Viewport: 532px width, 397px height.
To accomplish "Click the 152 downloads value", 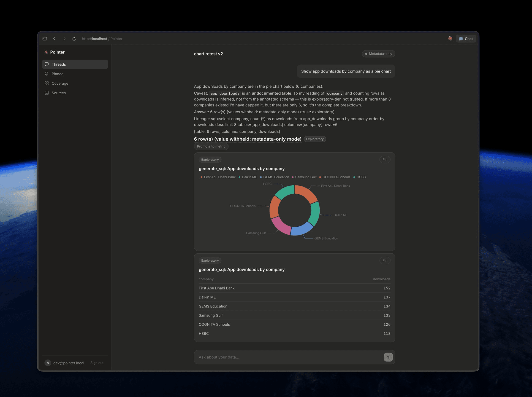I will tap(387, 288).
